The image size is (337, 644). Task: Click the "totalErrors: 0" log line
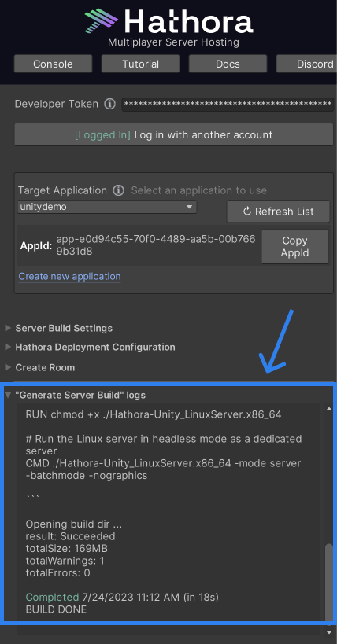tap(57, 572)
